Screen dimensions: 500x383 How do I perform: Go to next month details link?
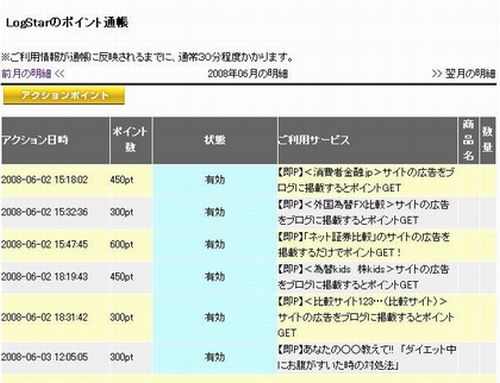[x=464, y=74]
